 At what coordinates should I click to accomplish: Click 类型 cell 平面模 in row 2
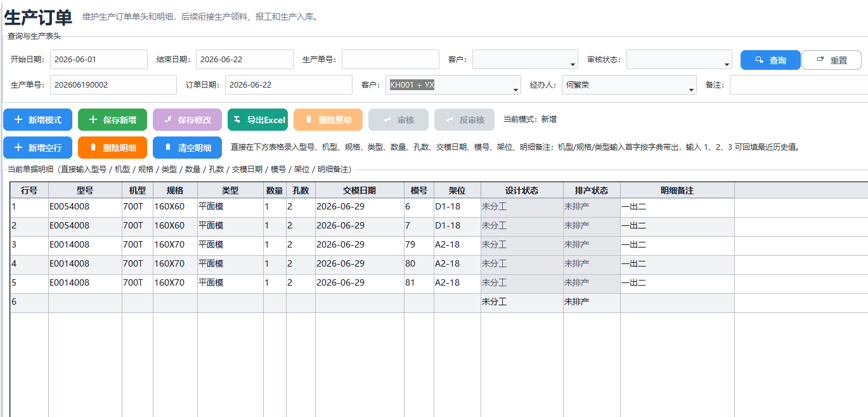point(230,227)
